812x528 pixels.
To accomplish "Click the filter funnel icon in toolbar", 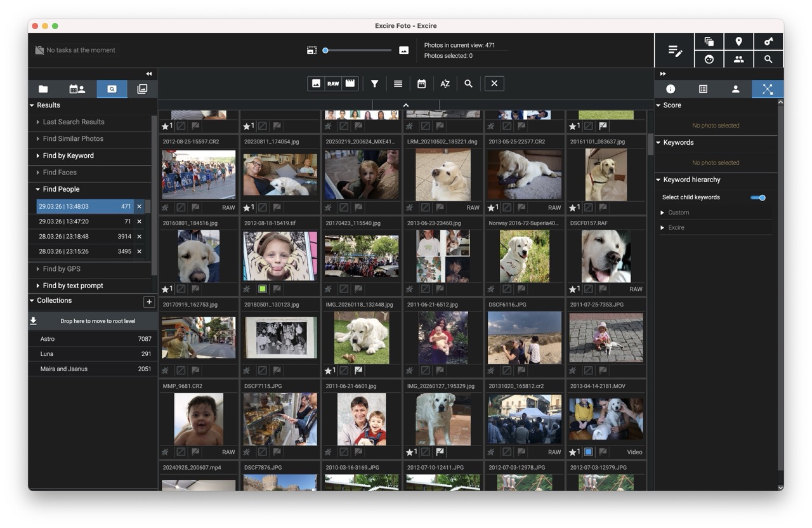I will [x=375, y=84].
